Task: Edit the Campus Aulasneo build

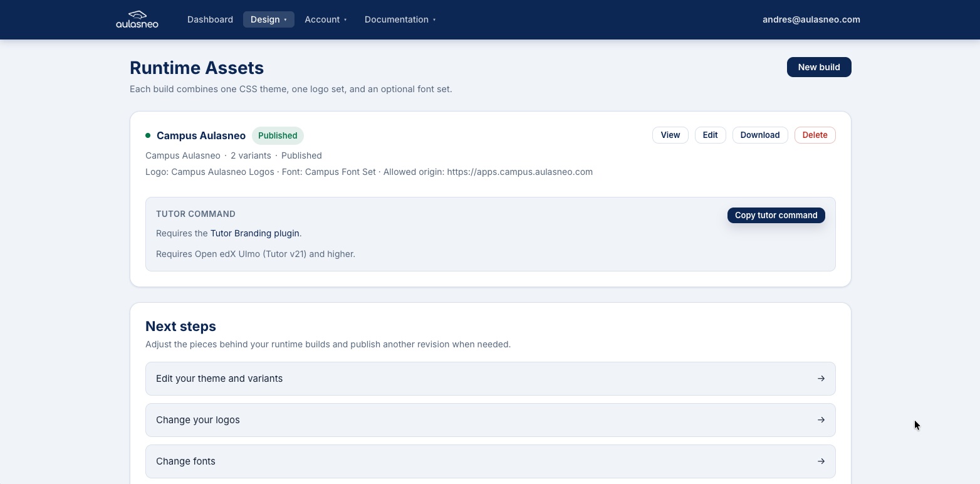Action: (x=710, y=135)
